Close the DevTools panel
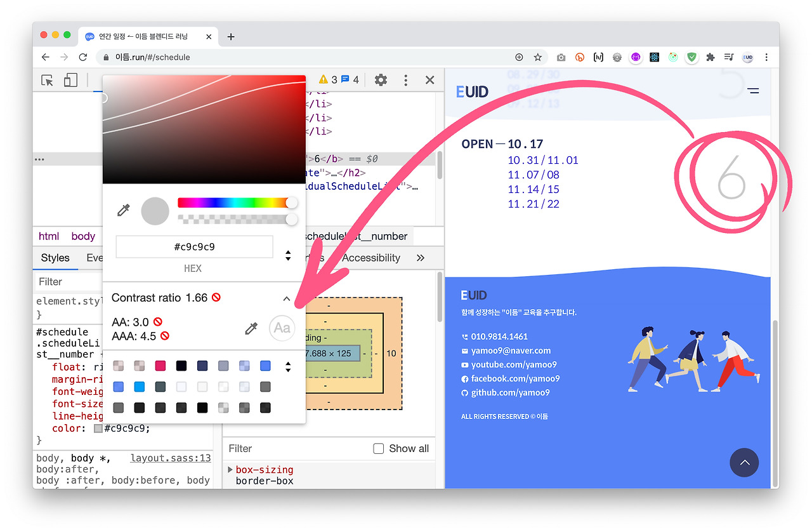This screenshot has width=812, height=532. click(430, 80)
